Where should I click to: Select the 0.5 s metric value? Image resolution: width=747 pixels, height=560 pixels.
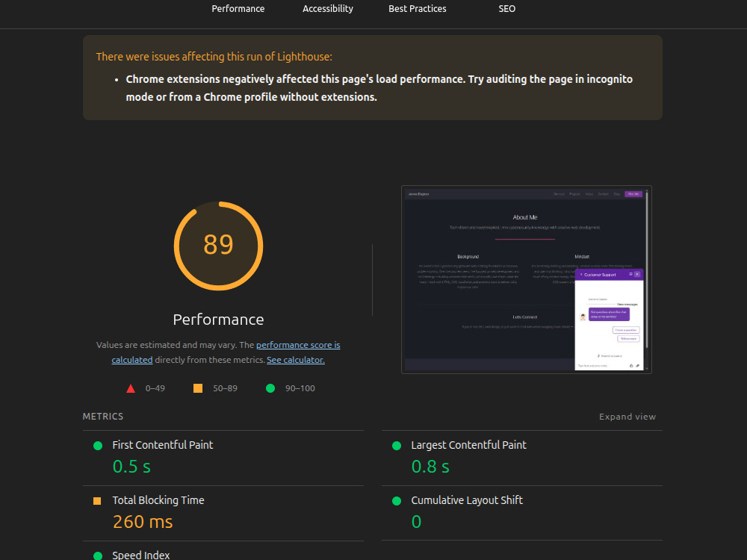coord(131,466)
